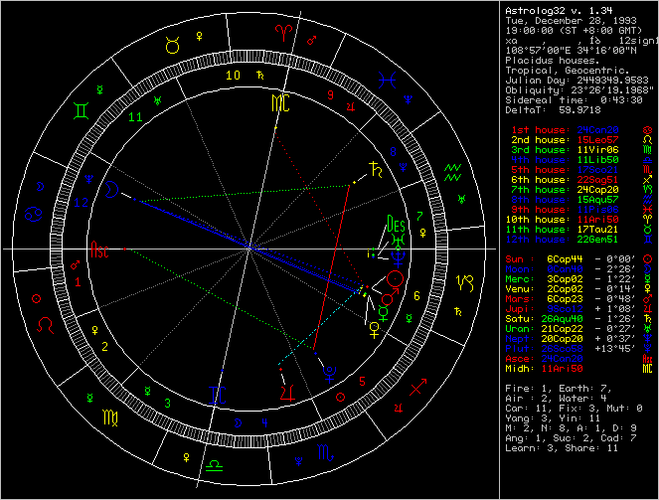
Task: Click the yellow Capricorn glyph on the zodiac ring
Action: (x=465, y=283)
